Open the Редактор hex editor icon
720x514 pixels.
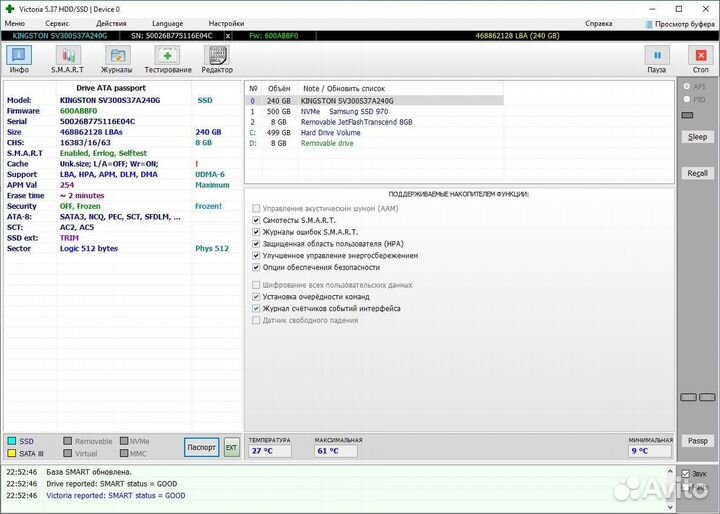[217, 56]
